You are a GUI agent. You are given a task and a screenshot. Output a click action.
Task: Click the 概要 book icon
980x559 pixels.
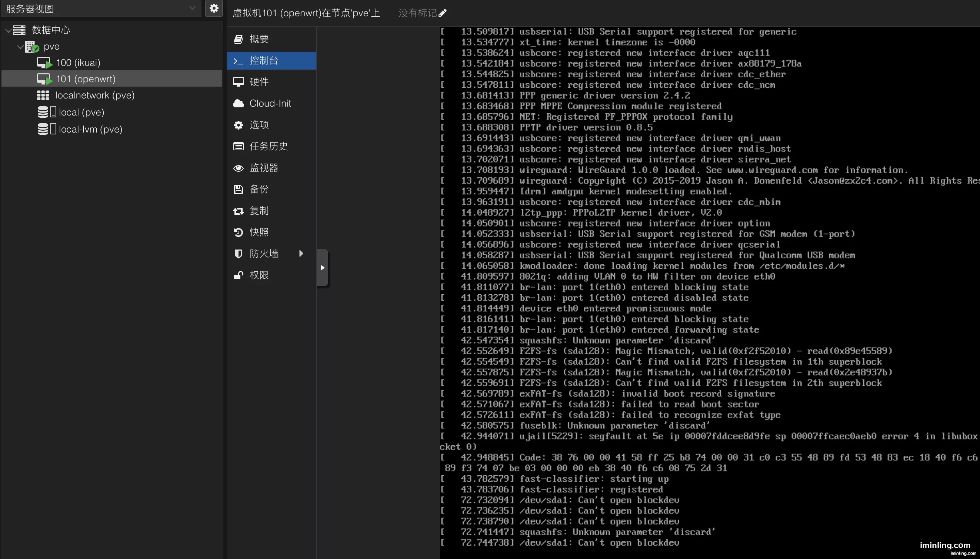239,39
